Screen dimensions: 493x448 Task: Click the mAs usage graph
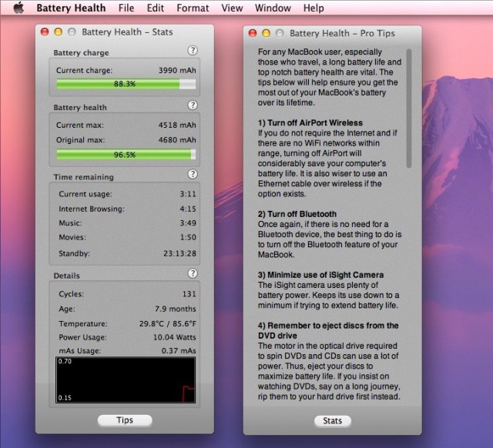(x=126, y=379)
